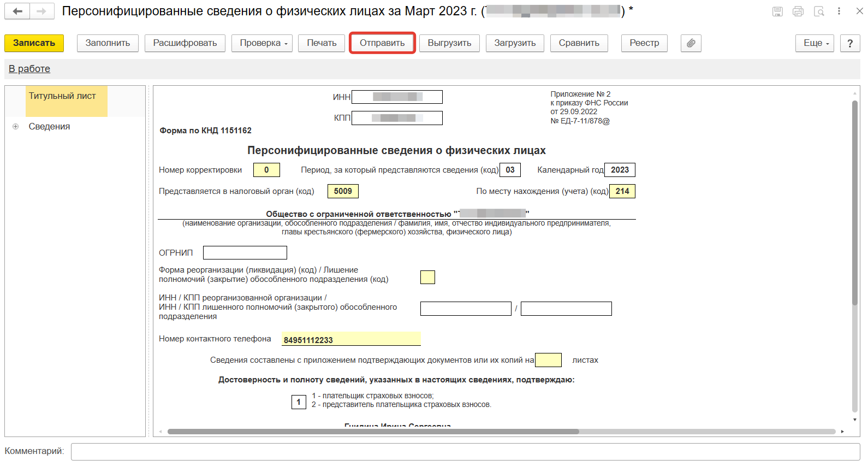
Task: Click the Номер корректировки field
Action: pyautogui.click(x=266, y=170)
